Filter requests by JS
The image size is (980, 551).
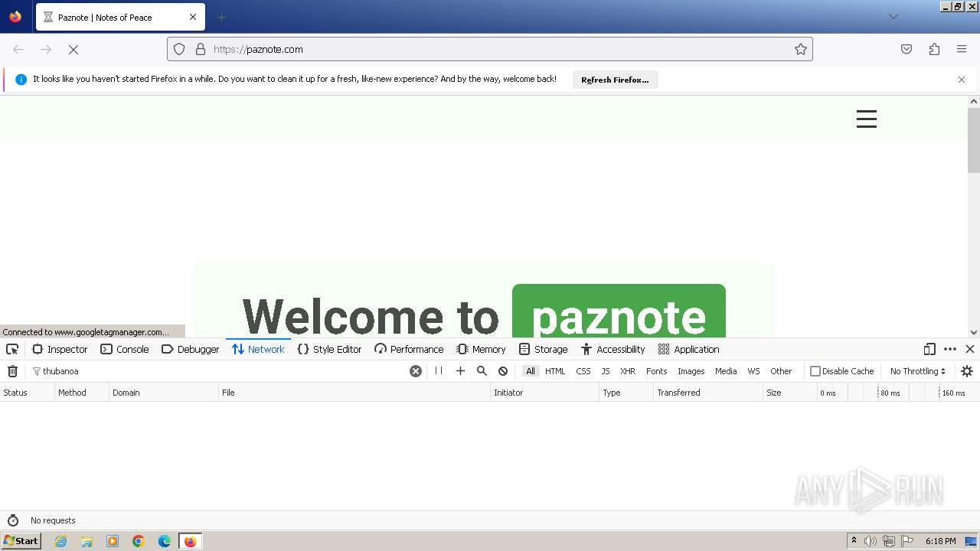[x=606, y=371]
